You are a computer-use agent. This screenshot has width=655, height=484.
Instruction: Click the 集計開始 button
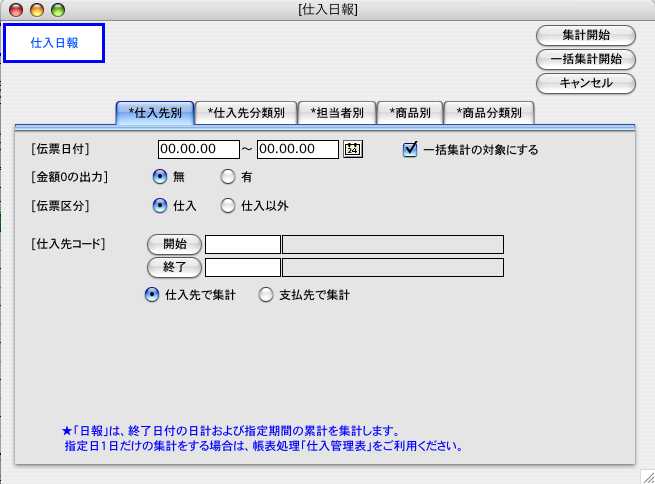pos(585,36)
